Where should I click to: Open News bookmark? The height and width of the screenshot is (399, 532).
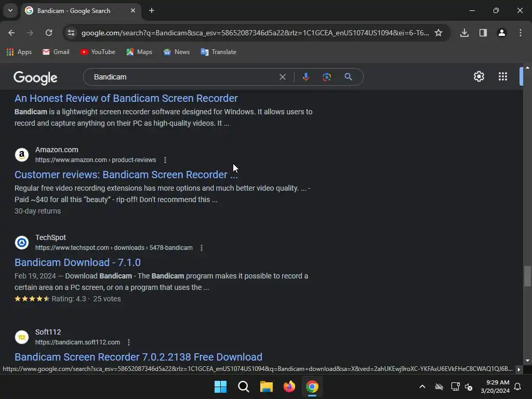pyautogui.click(x=177, y=52)
